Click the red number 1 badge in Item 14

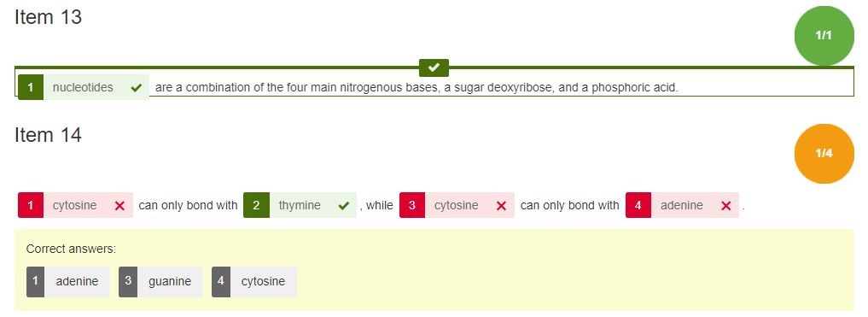click(x=31, y=205)
